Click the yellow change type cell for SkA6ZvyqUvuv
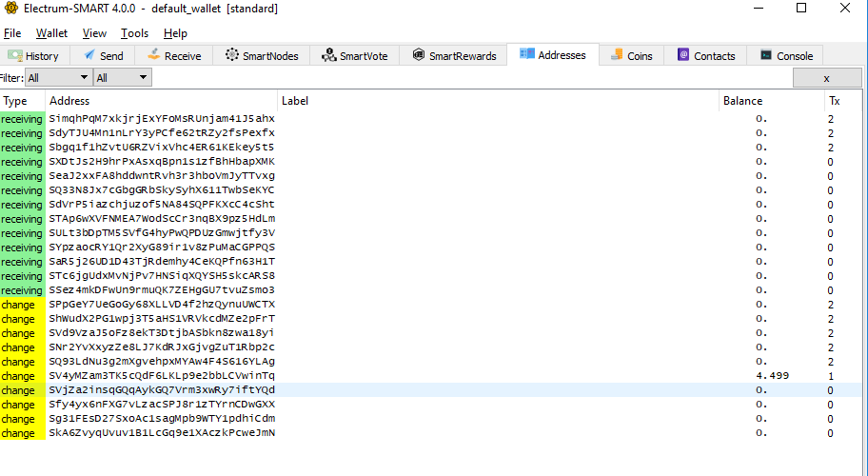This screenshot has width=868, height=476. [x=23, y=433]
